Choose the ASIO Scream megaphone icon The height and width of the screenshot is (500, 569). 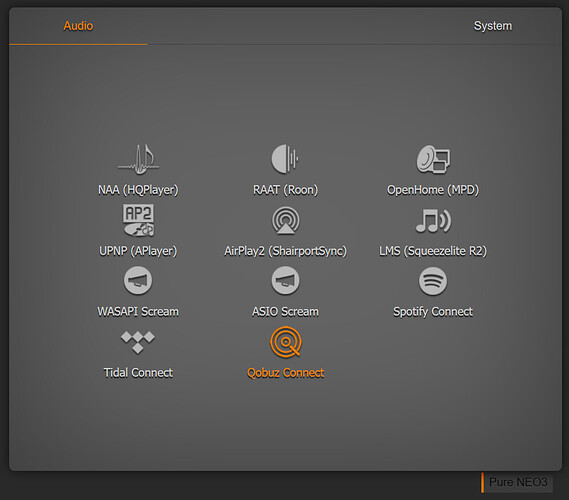(x=286, y=280)
